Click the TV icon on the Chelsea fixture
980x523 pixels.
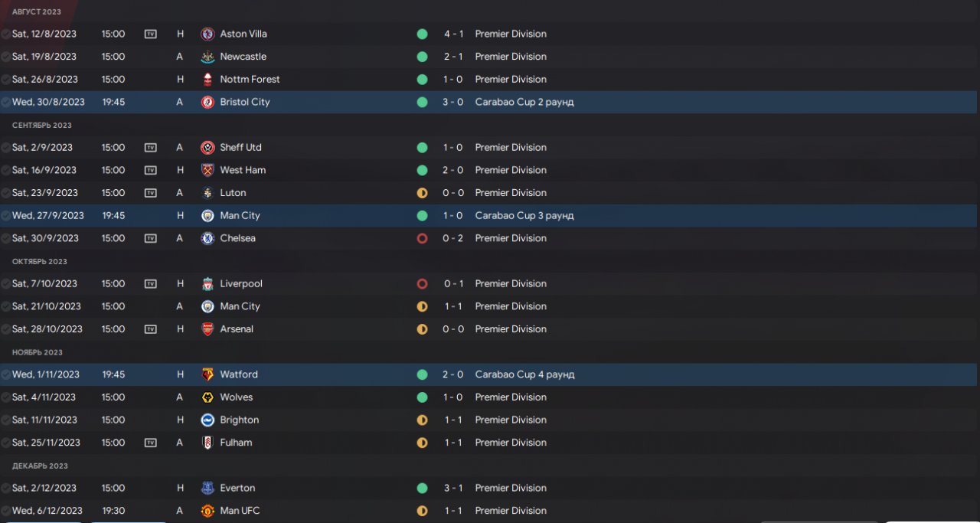[151, 238]
